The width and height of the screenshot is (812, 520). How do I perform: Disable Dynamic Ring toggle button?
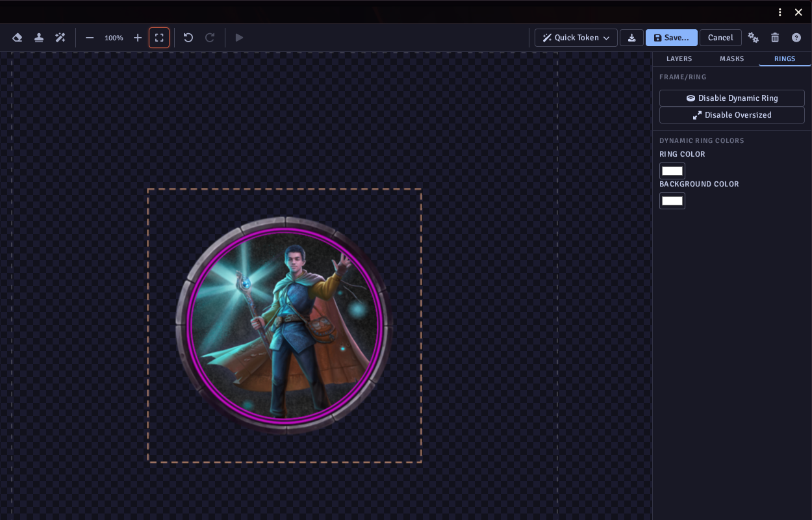click(x=732, y=98)
